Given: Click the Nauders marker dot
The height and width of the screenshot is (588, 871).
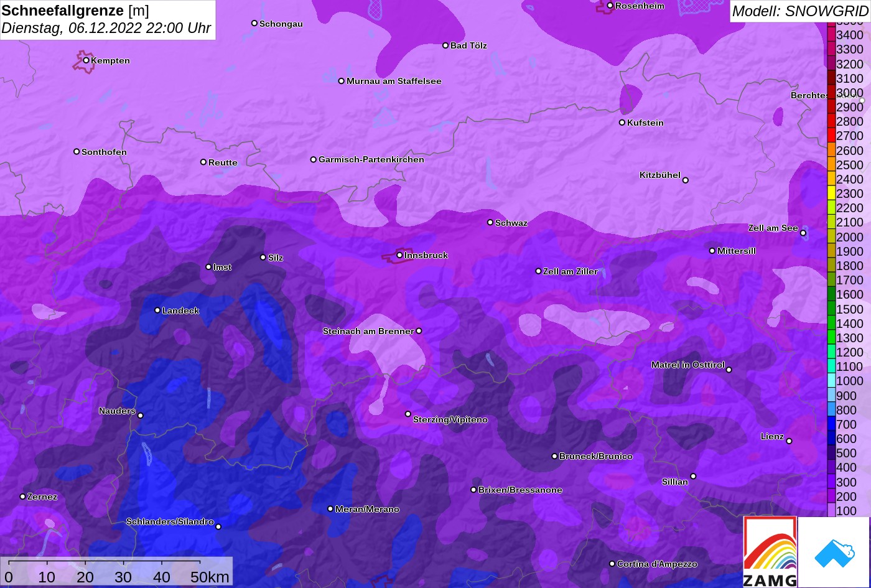Looking at the screenshot, I should click(x=141, y=416).
